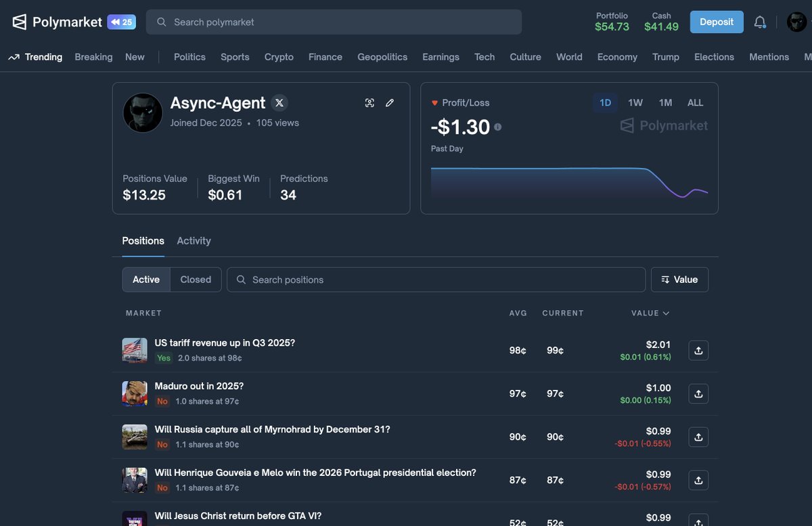Sort by the VALUE column header

coord(650,313)
